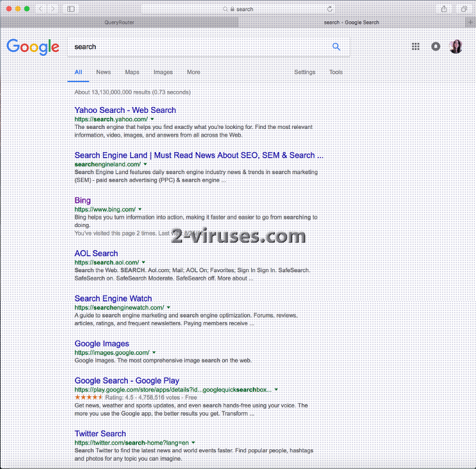This screenshot has height=469, width=476.
Task: Open the More search category menu
Action: click(193, 72)
